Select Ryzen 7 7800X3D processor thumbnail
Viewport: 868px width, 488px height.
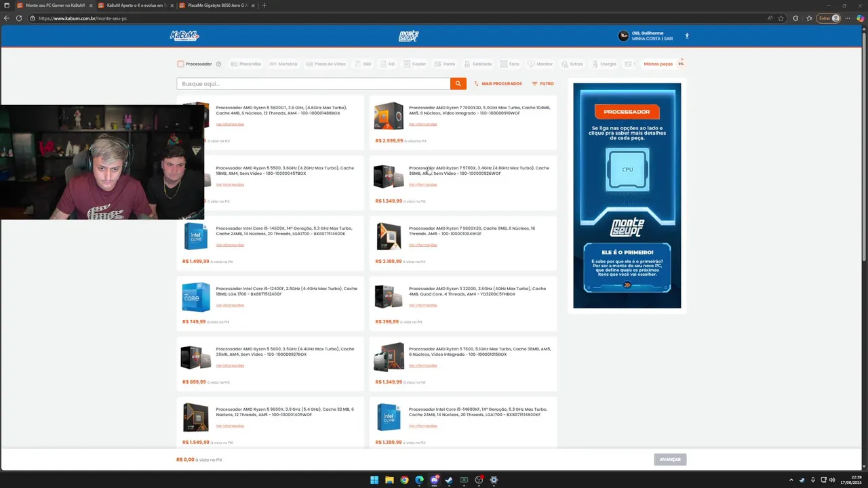[389, 116]
